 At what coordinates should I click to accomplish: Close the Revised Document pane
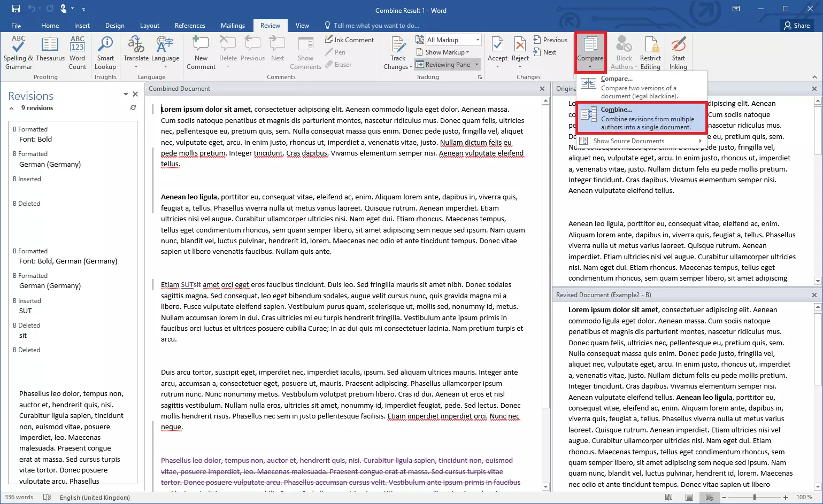[x=814, y=295]
